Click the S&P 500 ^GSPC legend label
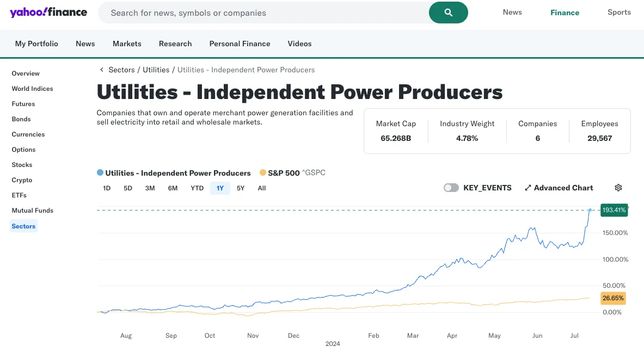Screen dimensions: 644x353 pyautogui.click(x=297, y=173)
